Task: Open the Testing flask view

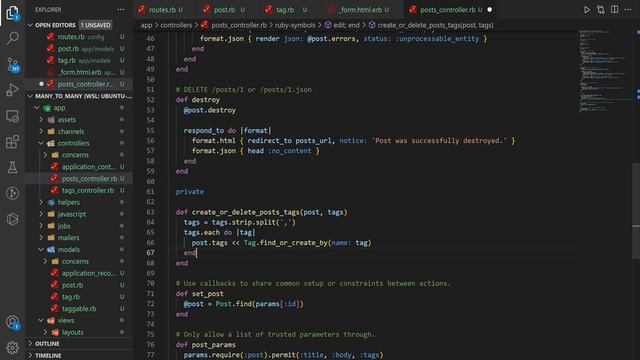Action: tap(12, 167)
